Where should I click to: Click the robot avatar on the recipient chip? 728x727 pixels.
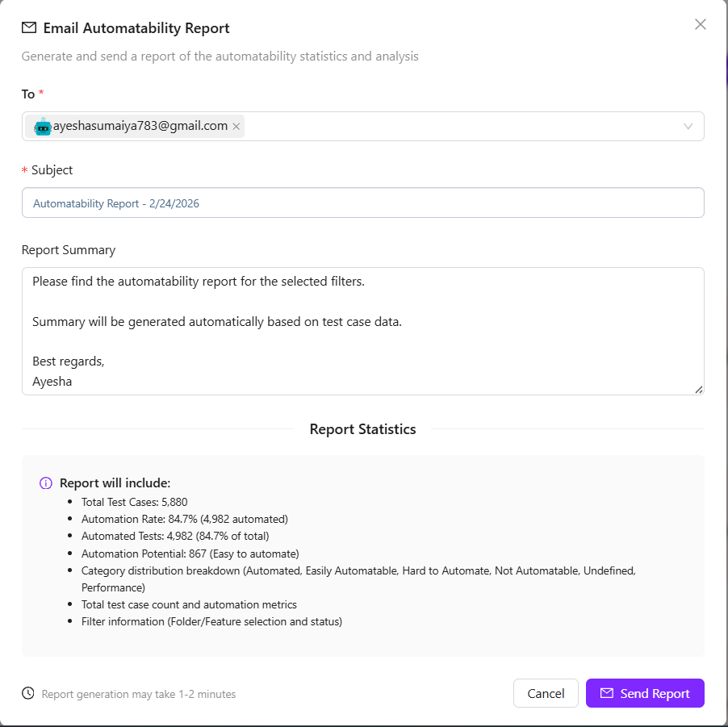43,127
